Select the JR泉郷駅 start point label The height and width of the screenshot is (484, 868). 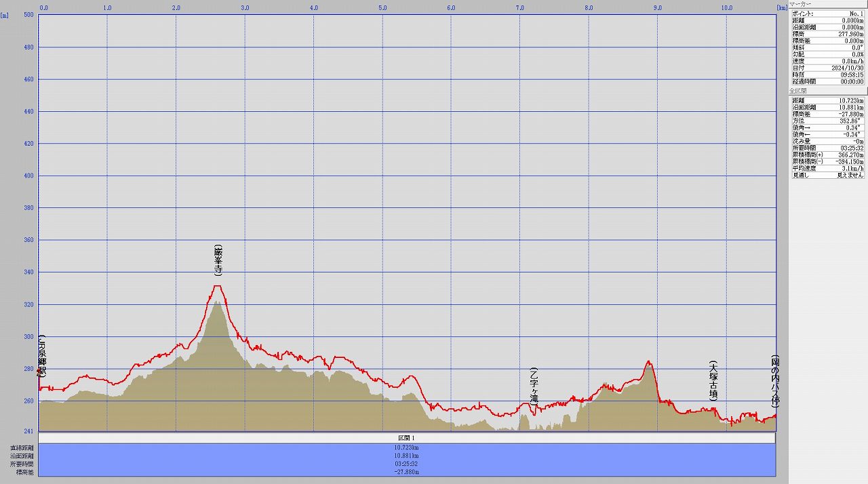click(x=42, y=356)
